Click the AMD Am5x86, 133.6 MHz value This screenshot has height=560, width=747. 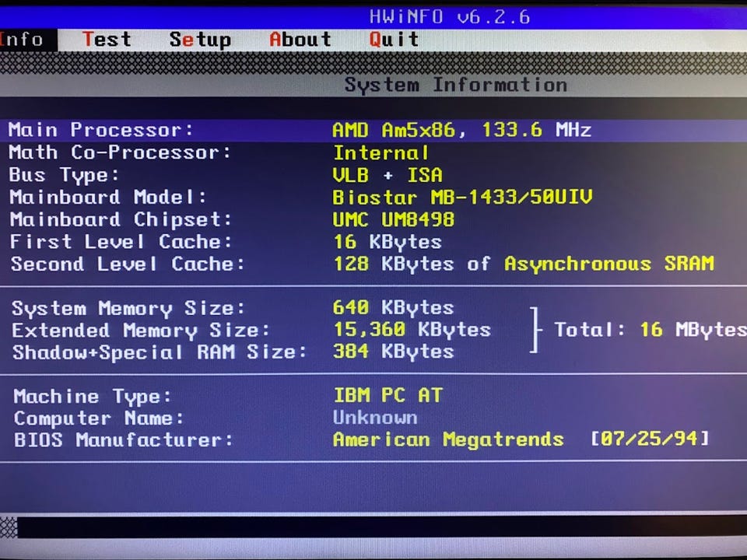tap(461, 130)
